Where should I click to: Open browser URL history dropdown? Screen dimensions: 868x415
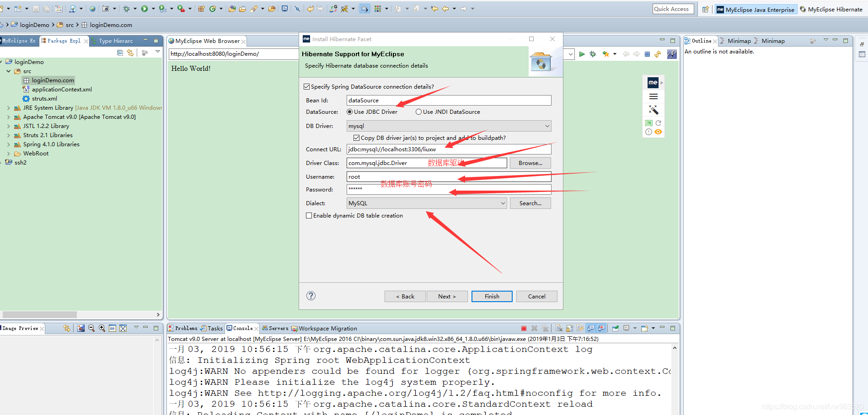[570, 54]
